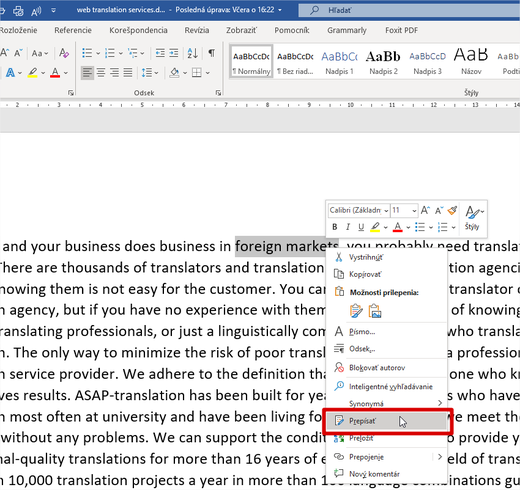Open highlight color dropdown in ribbon
The image size is (520, 490).
tap(43, 73)
